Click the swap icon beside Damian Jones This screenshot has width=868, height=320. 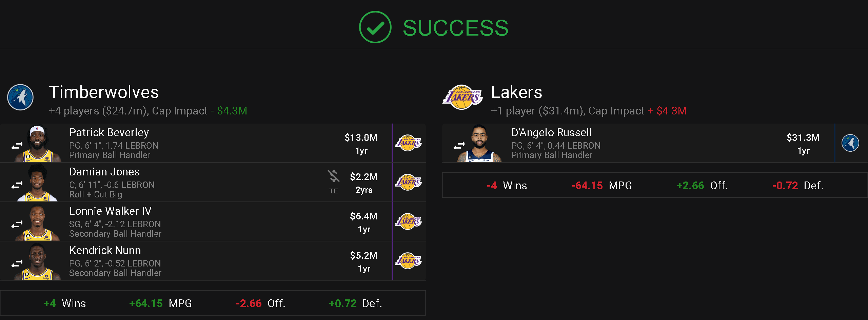17,185
